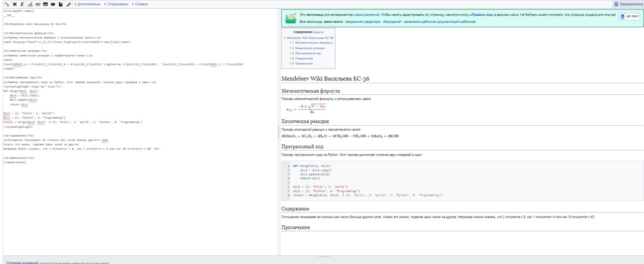The height and width of the screenshot is (264, 644).
Task: Place cursor on __TOC__ line in editor
Action: point(9,15)
